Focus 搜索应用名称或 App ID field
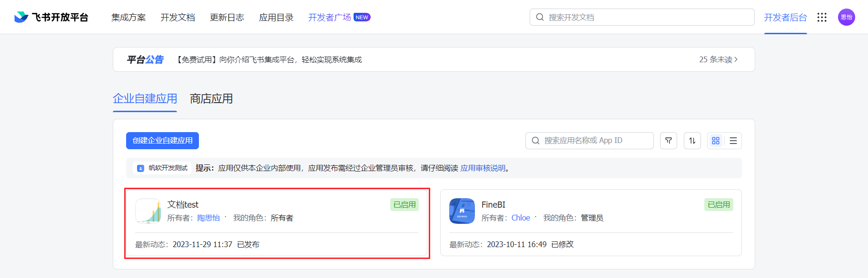868x278 pixels. pyautogui.click(x=589, y=141)
